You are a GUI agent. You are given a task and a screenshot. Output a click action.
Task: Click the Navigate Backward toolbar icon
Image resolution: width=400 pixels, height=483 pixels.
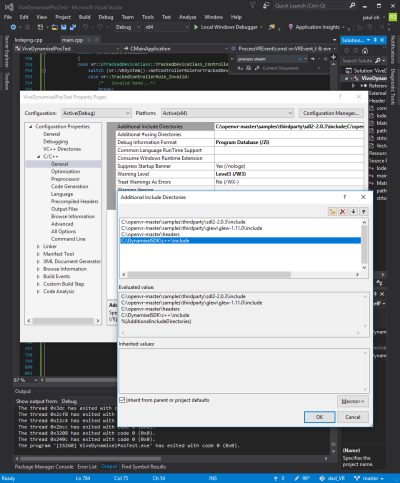(x=13, y=27)
